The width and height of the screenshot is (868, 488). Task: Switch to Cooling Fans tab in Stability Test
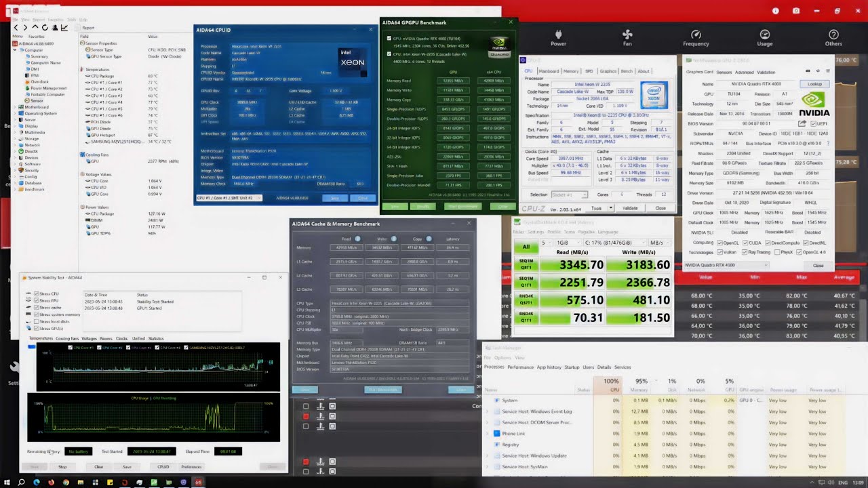(67, 338)
